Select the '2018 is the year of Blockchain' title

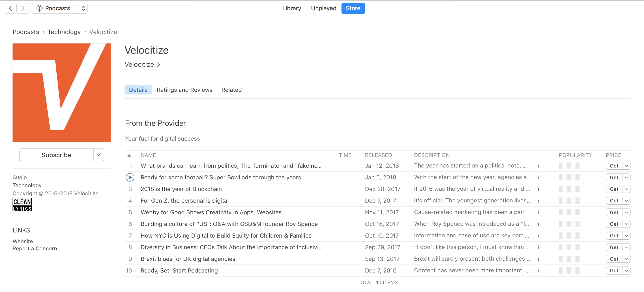click(x=181, y=189)
